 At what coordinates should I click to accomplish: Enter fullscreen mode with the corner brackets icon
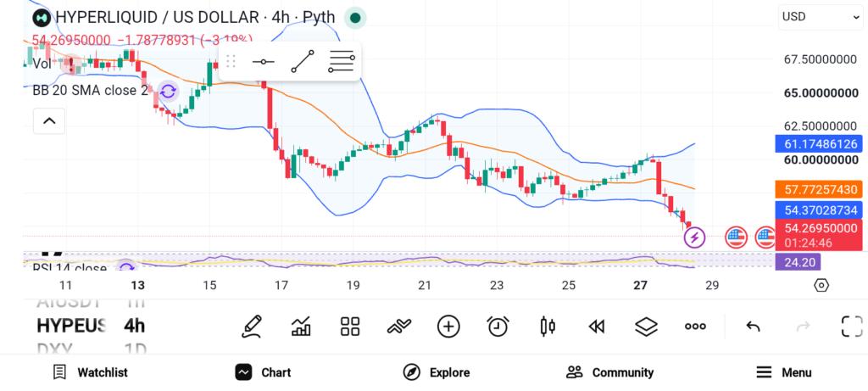coord(852,327)
